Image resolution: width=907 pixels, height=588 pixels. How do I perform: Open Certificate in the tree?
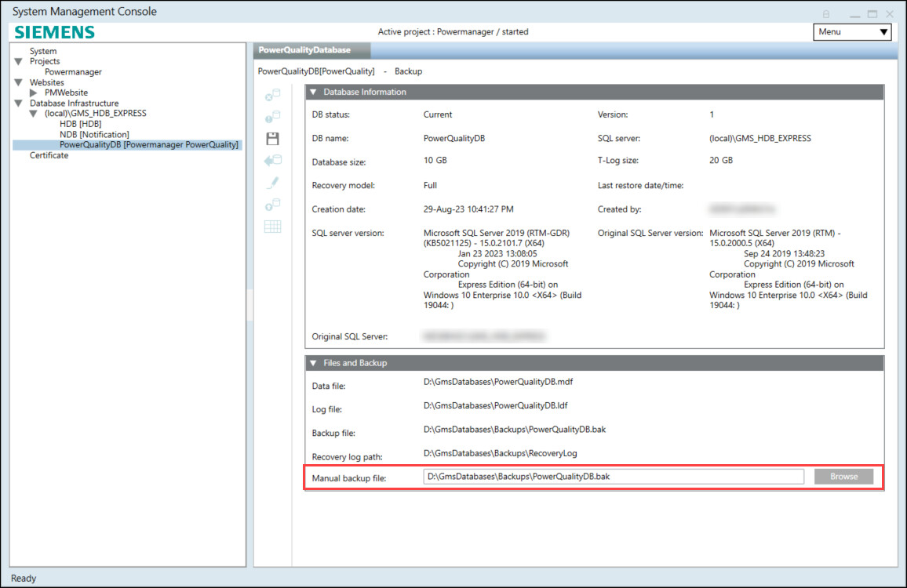[49, 155]
